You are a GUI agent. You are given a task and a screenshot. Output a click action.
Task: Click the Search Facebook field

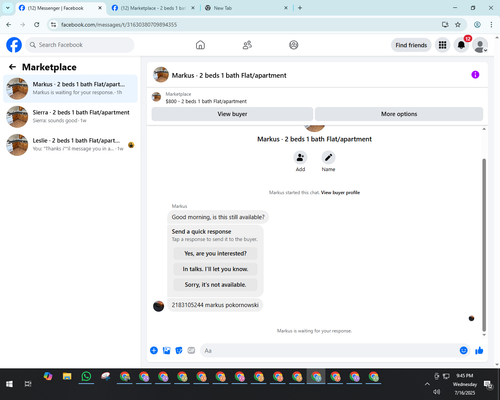(80, 45)
